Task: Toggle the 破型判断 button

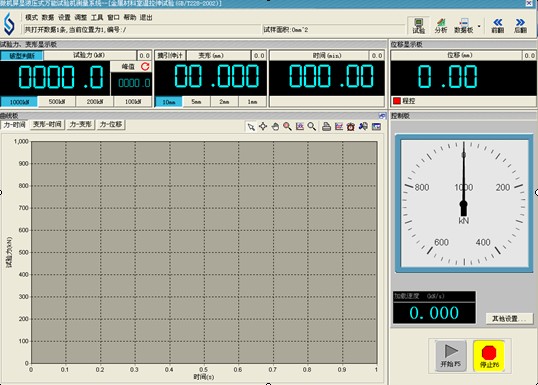Action: [22, 56]
